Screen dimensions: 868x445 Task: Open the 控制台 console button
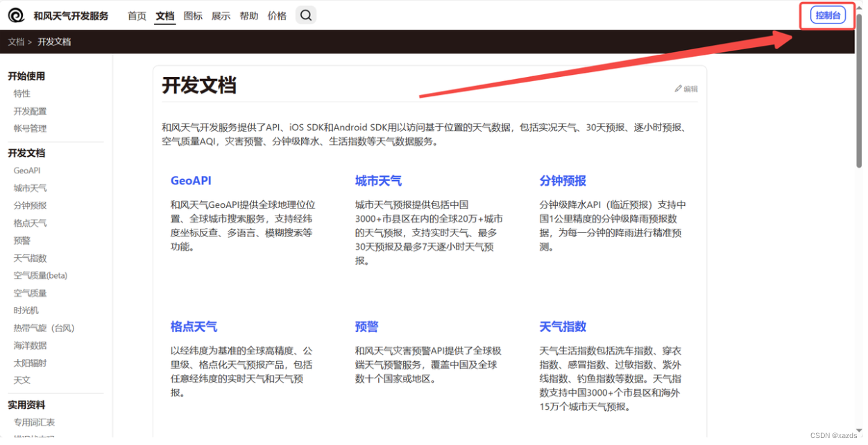pos(828,15)
